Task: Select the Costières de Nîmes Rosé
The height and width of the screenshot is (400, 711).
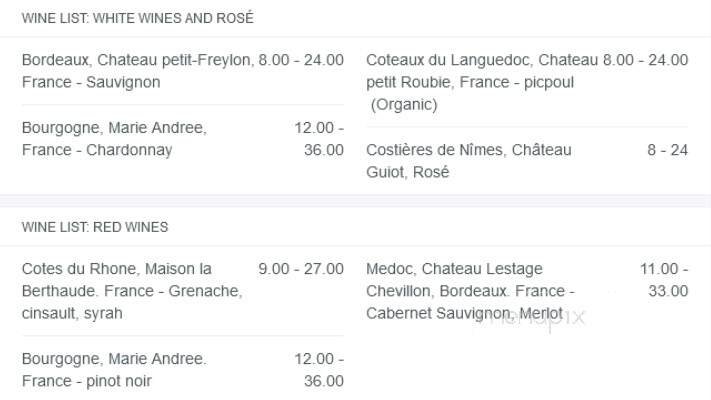Action: pos(468,161)
